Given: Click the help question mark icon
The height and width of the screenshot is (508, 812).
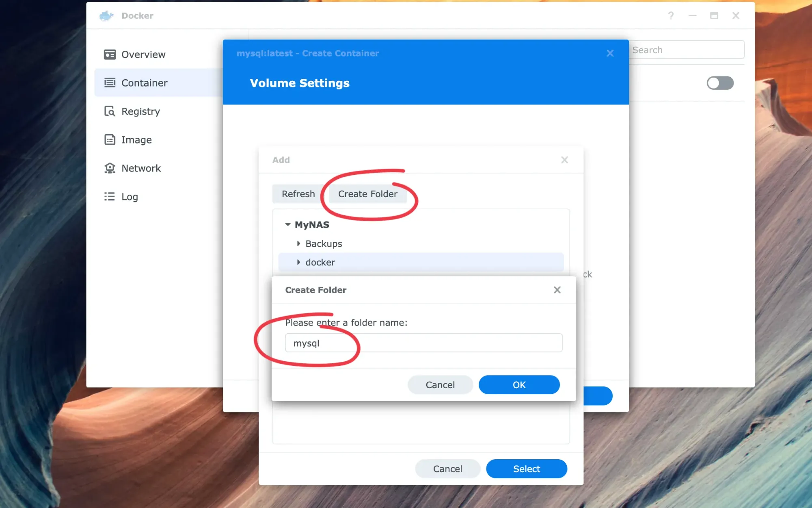Looking at the screenshot, I should coord(671,15).
